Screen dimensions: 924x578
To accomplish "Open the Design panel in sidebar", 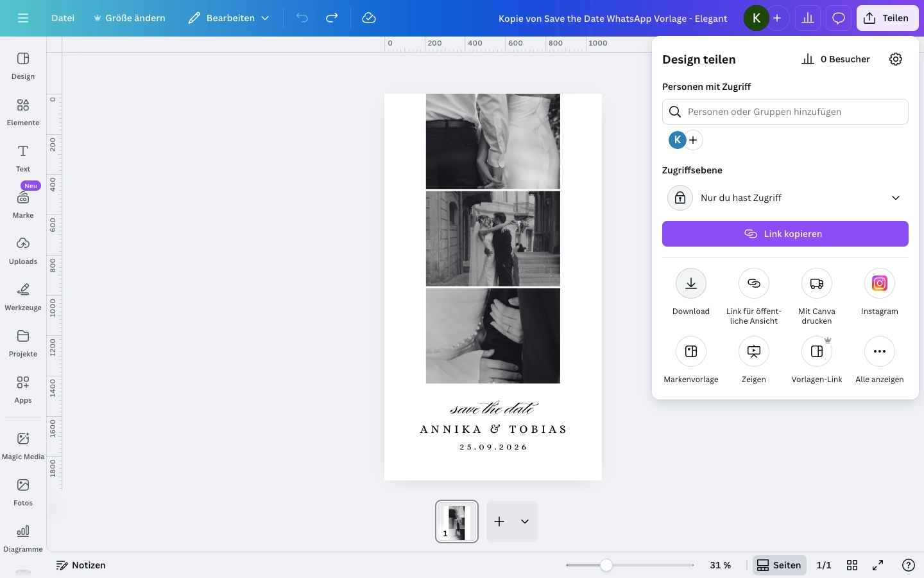I will click(23, 66).
